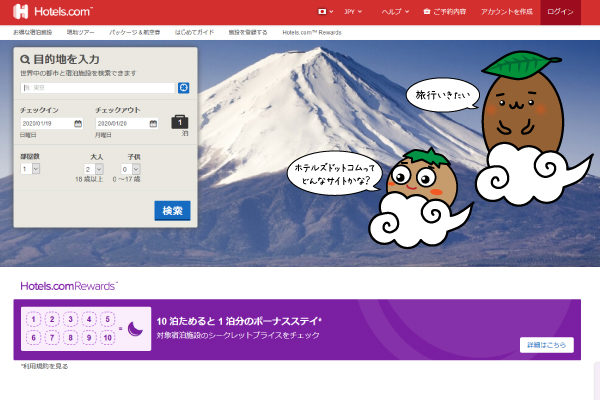Click the current location target icon
Screen dimensions: 600x400
pos(183,88)
